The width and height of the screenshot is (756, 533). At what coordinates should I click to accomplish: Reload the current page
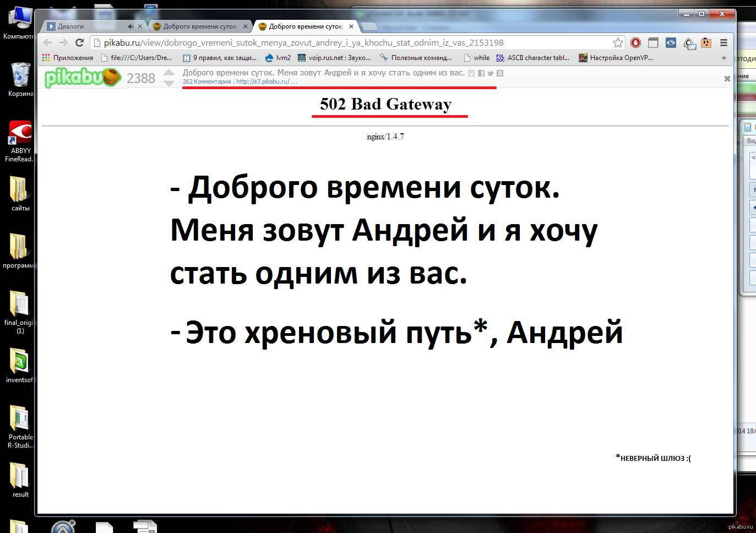(80, 43)
